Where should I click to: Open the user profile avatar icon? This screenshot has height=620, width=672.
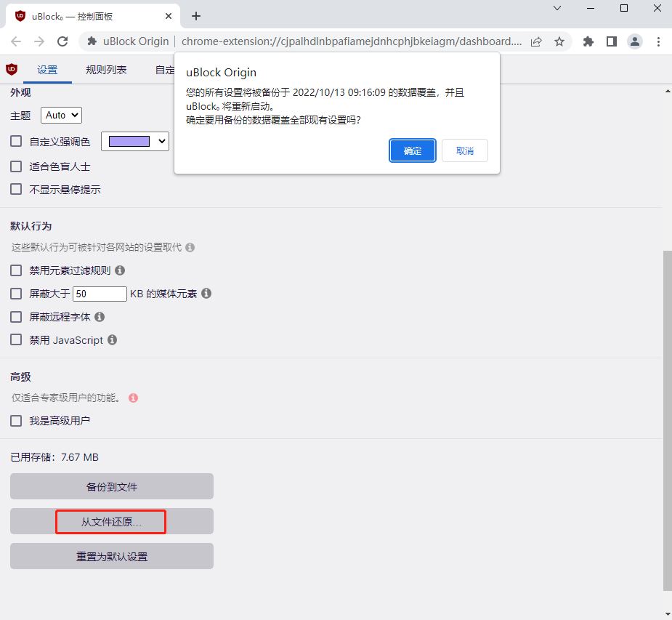(635, 41)
